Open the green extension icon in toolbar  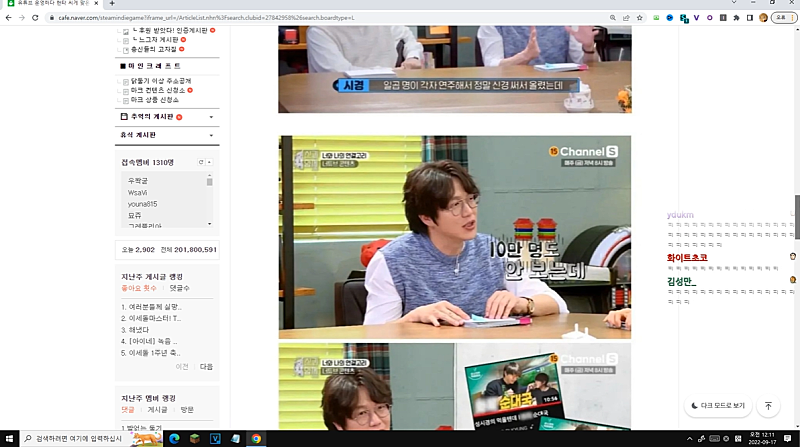[656, 17]
